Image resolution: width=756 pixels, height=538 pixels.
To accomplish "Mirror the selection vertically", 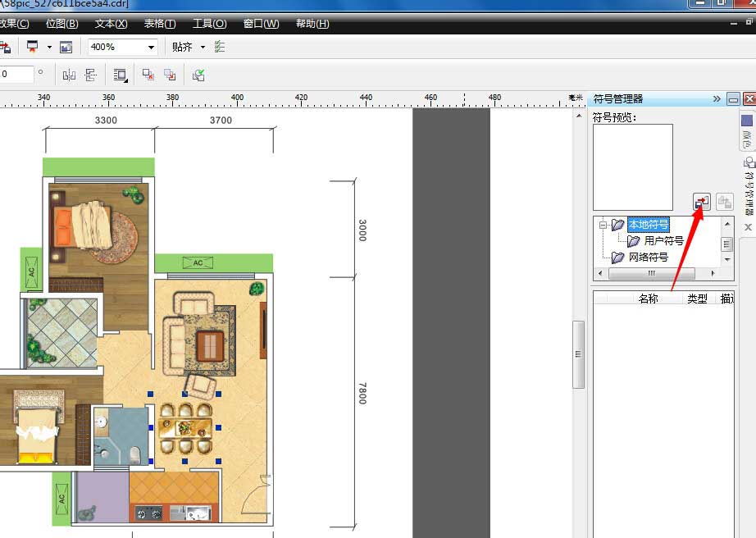I will pyautogui.click(x=91, y=75).
